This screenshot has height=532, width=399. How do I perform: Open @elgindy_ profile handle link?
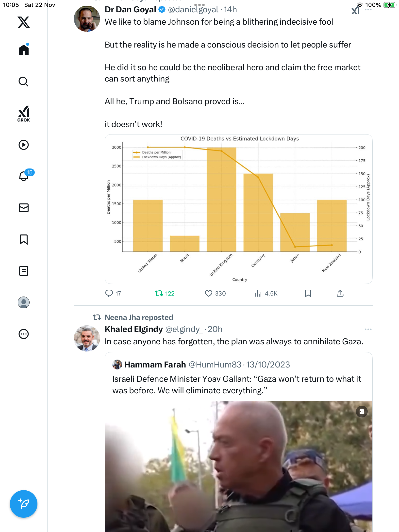pyautogui.click(x=184, y=329)
